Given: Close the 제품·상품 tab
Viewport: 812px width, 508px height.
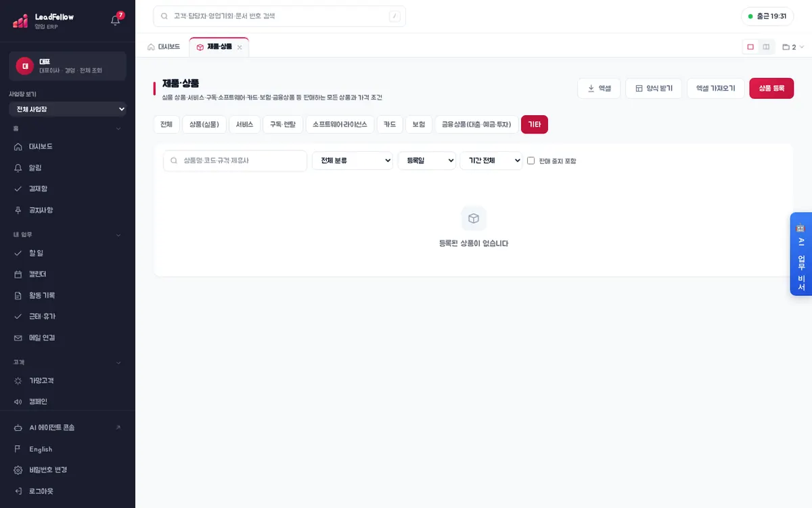Looking at the screenshot, I should 240,47.
